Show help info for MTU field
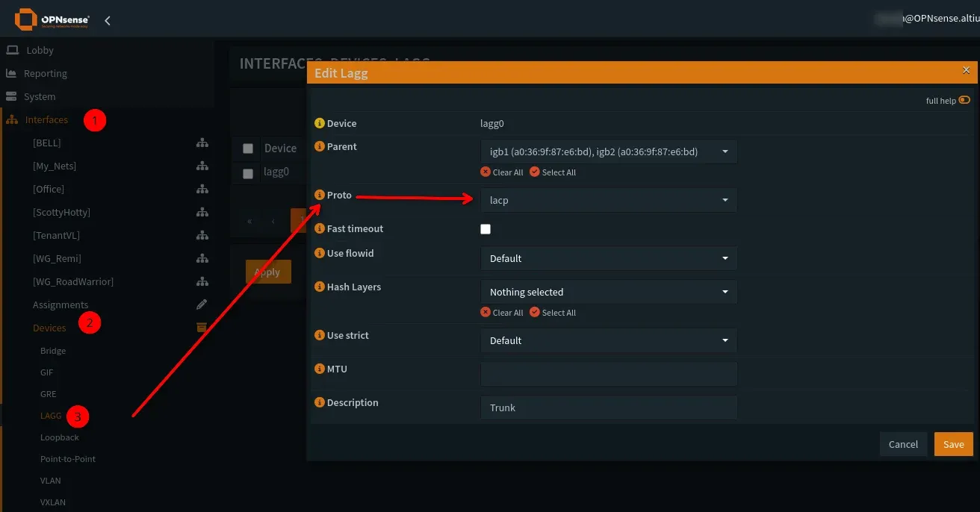The width and height of the screenshot is (980, 512). click(320, 369)
